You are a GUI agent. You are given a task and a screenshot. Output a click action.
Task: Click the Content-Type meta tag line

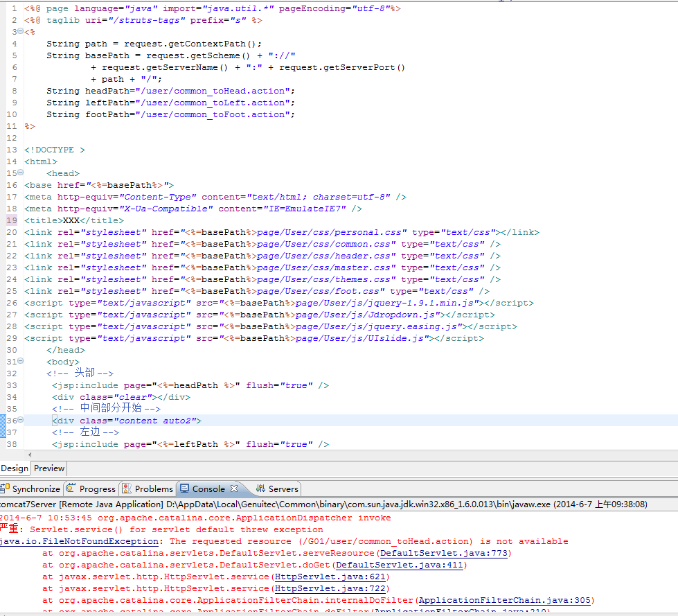[215, 197]
